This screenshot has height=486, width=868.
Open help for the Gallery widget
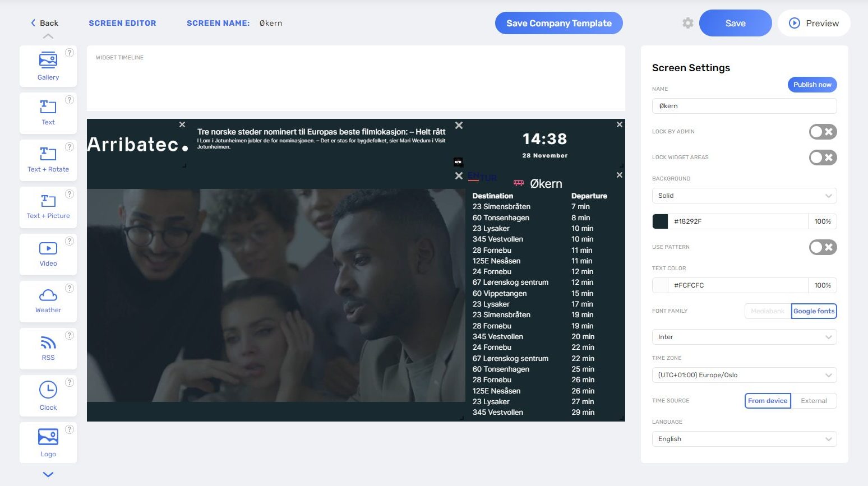pos(70,53)
